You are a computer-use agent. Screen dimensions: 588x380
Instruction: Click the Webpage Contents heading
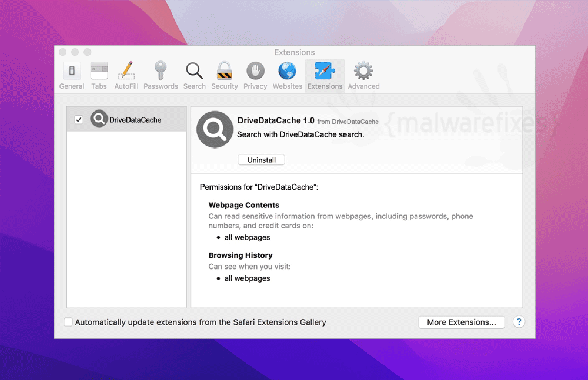click(244, 205)
